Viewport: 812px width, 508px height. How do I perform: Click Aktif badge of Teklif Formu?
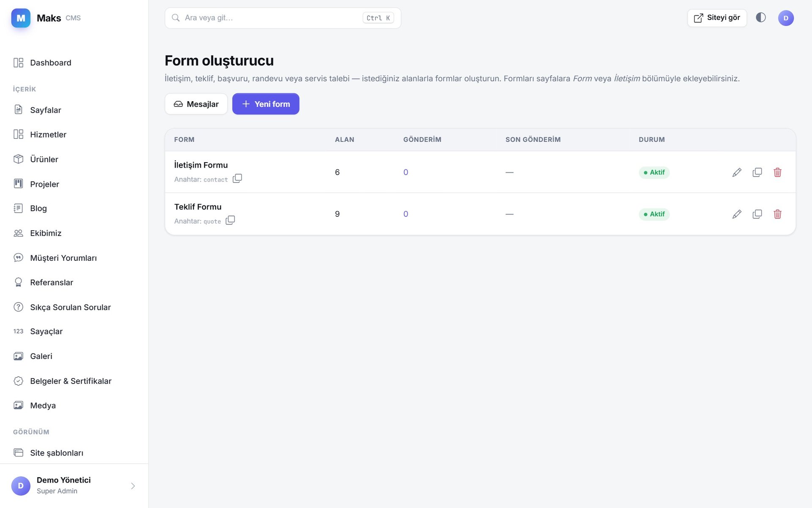(x=654, y=214)
